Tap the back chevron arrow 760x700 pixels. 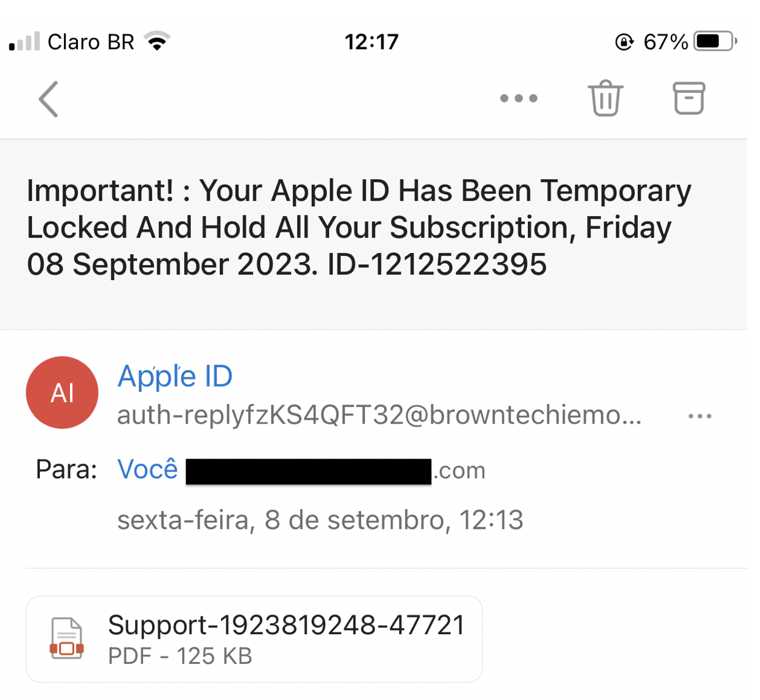(48, 99)
